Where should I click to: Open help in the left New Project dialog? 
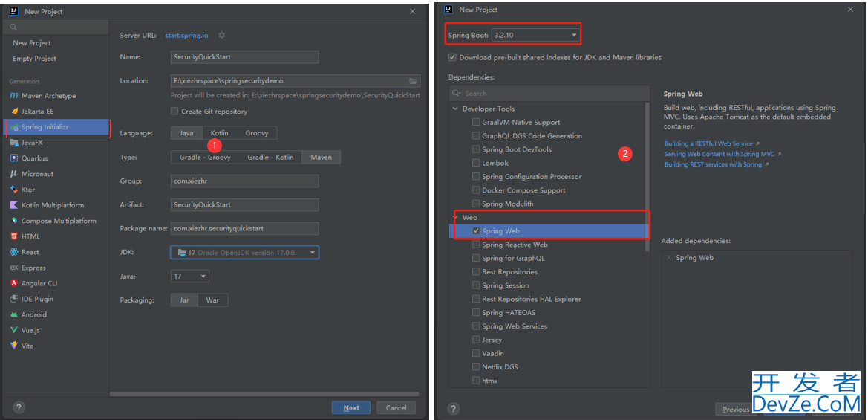19,407
